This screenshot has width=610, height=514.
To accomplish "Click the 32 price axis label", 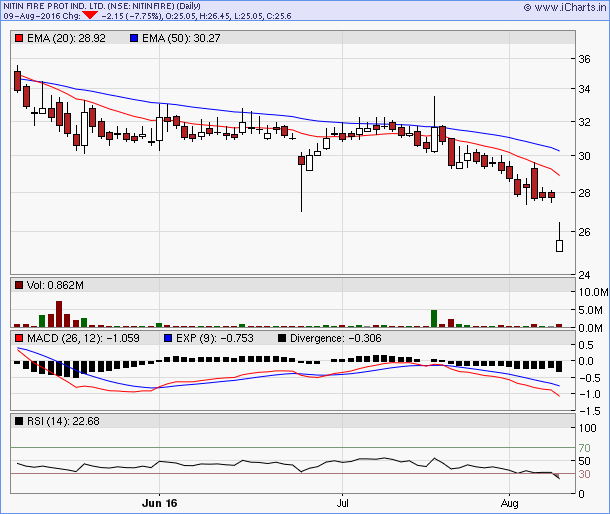I will pyautogui.click(x=584, y=122).
